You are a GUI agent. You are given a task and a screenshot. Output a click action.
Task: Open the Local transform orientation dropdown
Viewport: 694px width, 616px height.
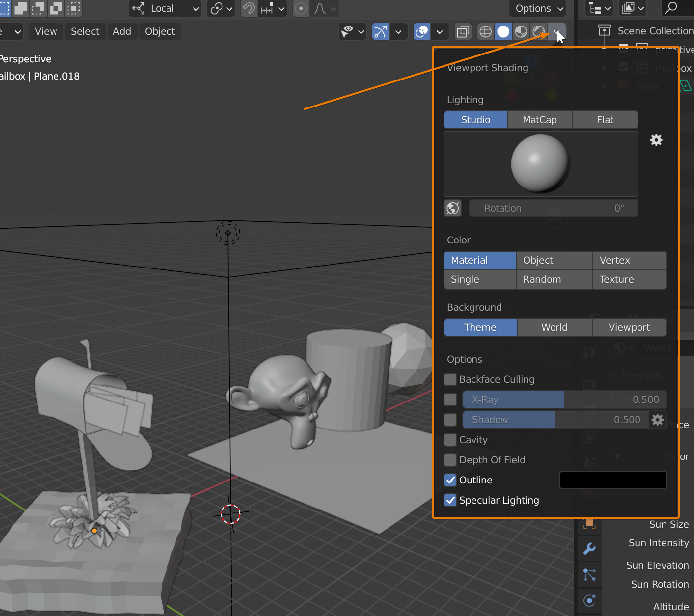tap(165, 8)
